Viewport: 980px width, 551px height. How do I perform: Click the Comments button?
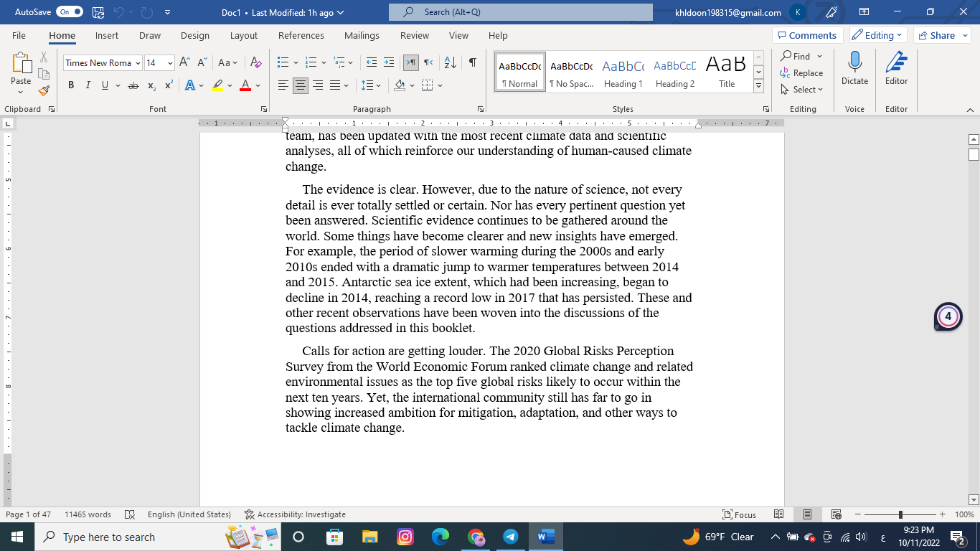coord(808,35)
